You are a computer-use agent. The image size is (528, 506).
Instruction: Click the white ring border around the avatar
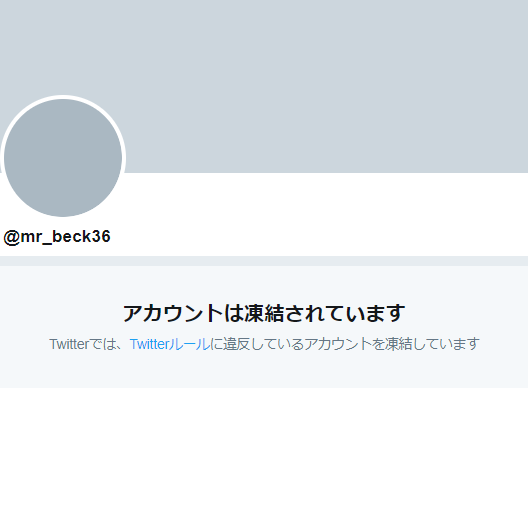pyautogui.click(x=63, y=97)
